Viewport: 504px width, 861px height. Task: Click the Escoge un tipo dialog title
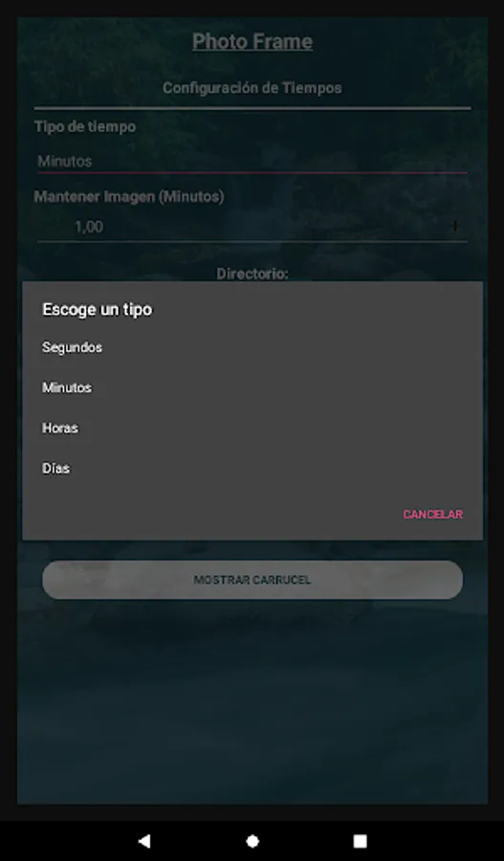tap(98, 310)
